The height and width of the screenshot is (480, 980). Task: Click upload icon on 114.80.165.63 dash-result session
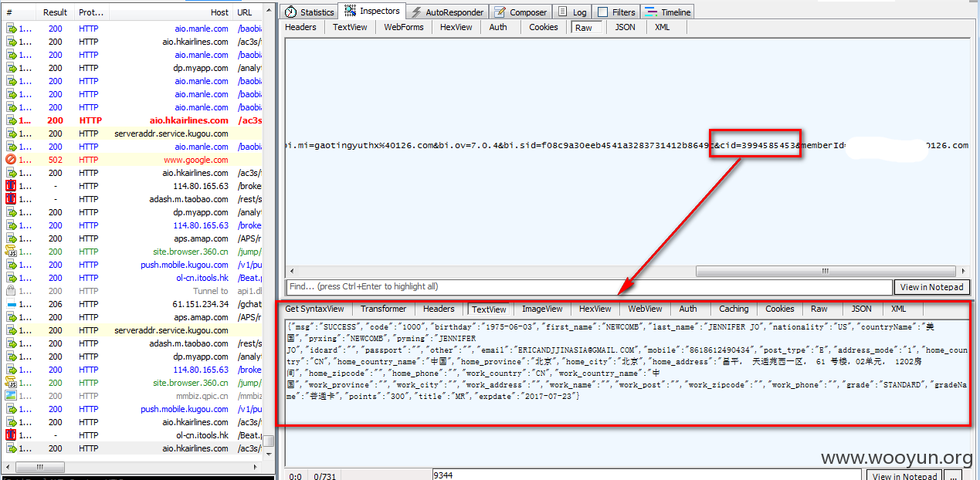(12, 186)
